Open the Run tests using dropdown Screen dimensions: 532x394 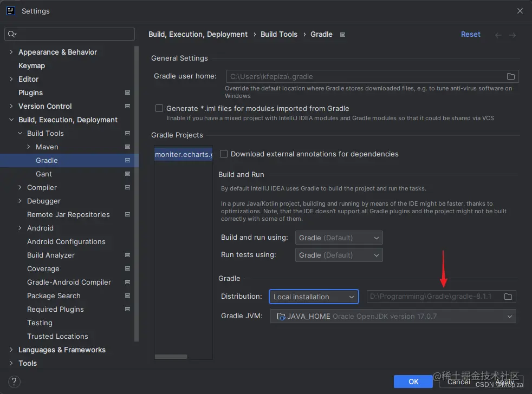click(x=339, y=255)
